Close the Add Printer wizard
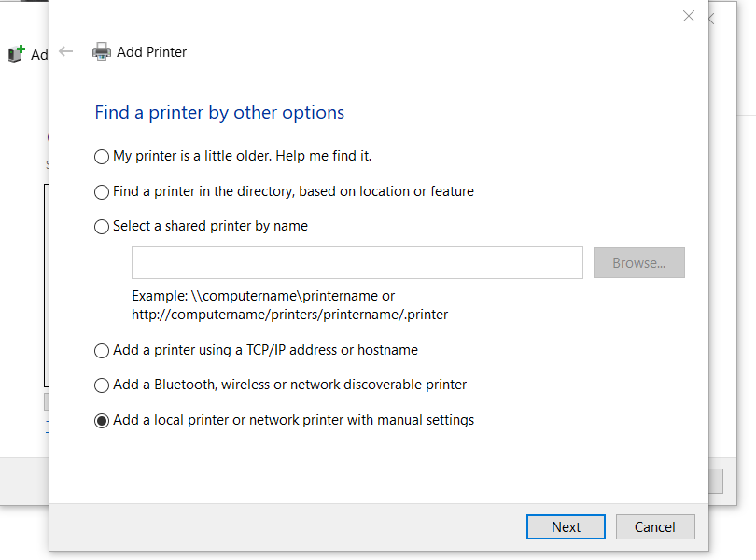The width and height of the screenshot is (756, 560). tap(689, 16)
